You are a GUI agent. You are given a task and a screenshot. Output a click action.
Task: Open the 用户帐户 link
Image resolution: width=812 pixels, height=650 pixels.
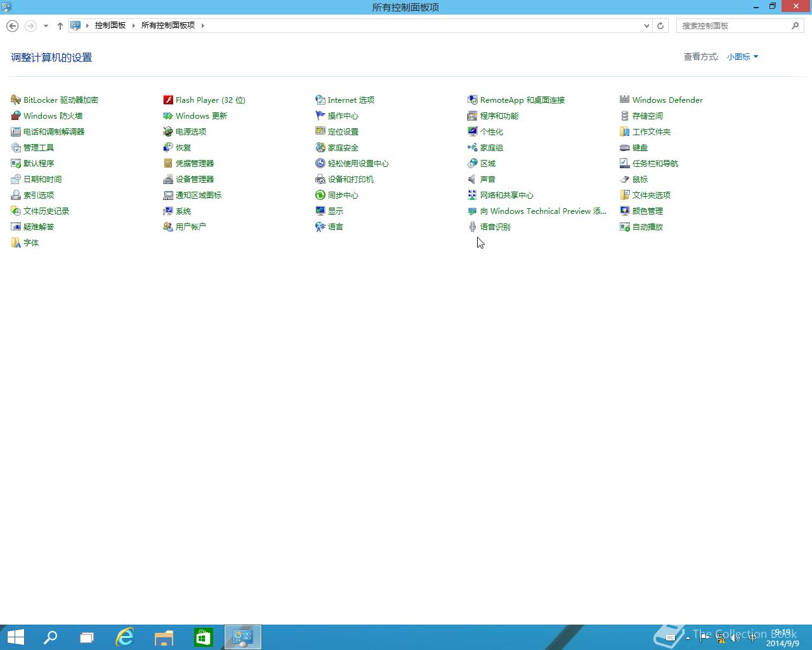pos(191,227)
